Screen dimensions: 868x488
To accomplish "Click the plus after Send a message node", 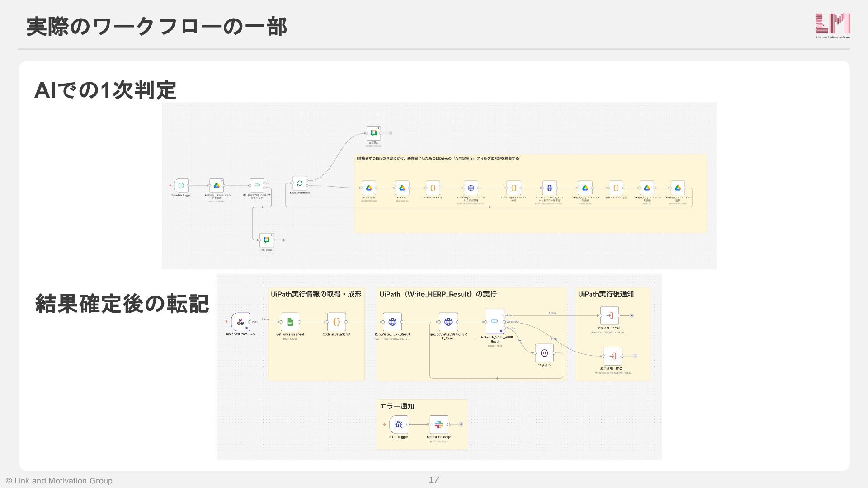I will pyautogui.click(x=461, y=424).
